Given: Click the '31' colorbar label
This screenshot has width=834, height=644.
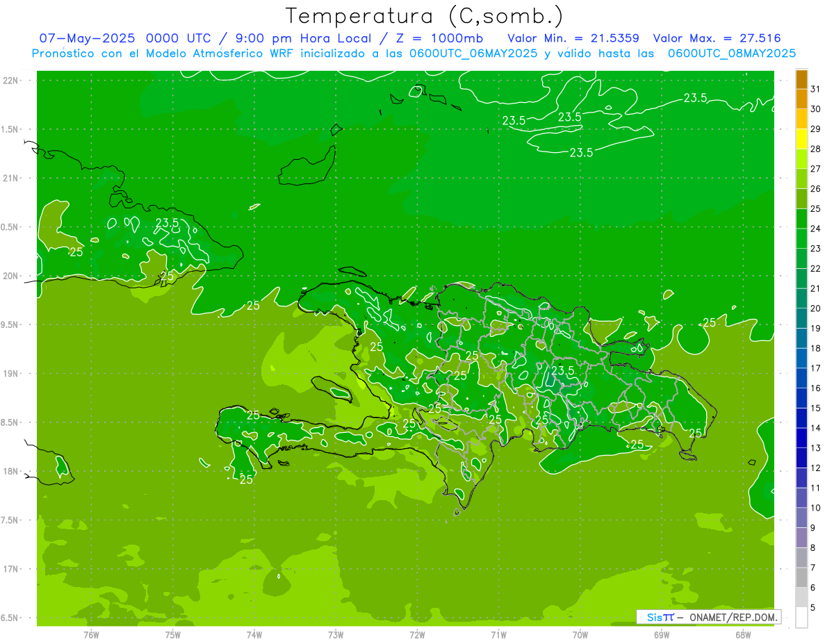Looking at the screenshot, I should click(815, 89).
